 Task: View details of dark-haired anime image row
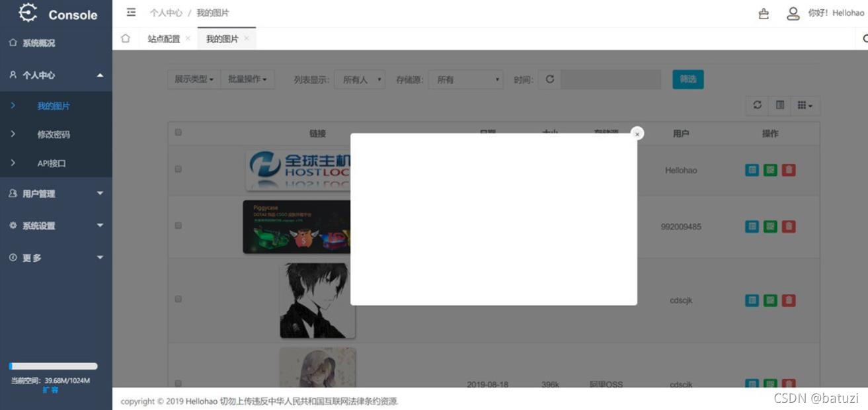(x=752, y=300)
